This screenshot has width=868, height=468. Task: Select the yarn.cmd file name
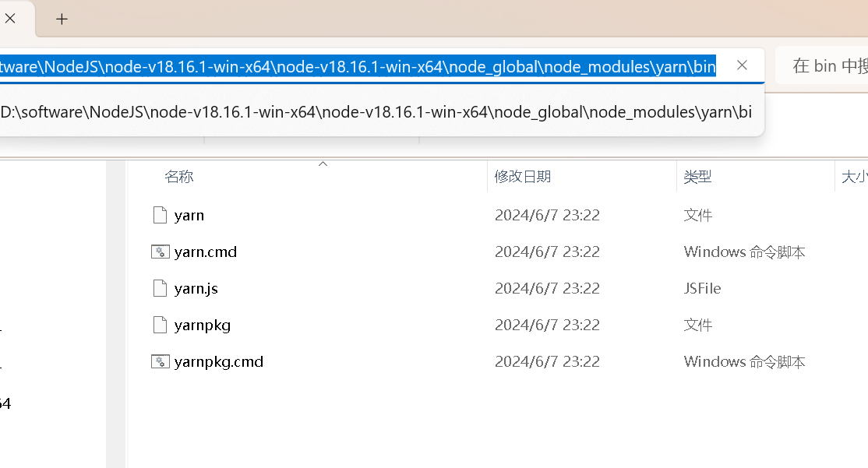[206, 252]
